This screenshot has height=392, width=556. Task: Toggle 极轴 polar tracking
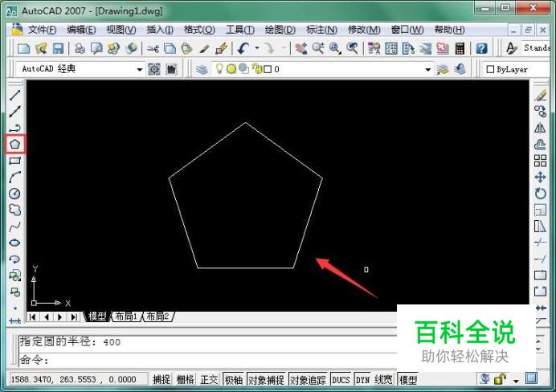[x=234, y=380]
